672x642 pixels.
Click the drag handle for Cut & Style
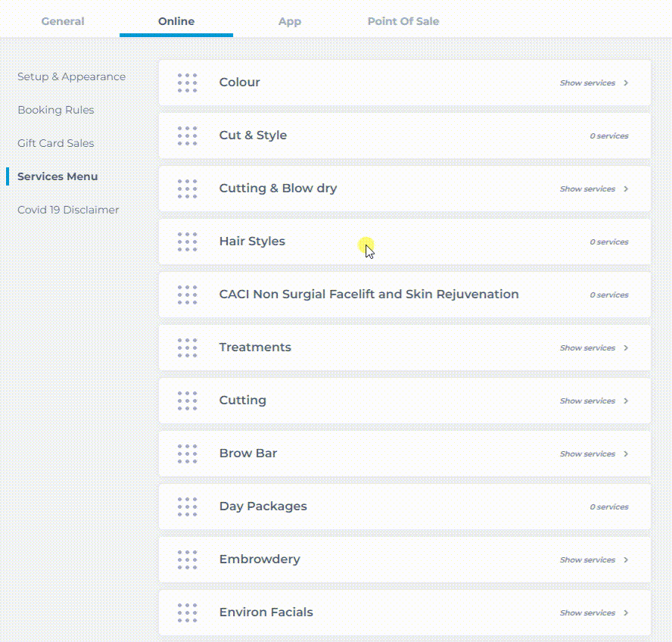click(x=187, y=136)
